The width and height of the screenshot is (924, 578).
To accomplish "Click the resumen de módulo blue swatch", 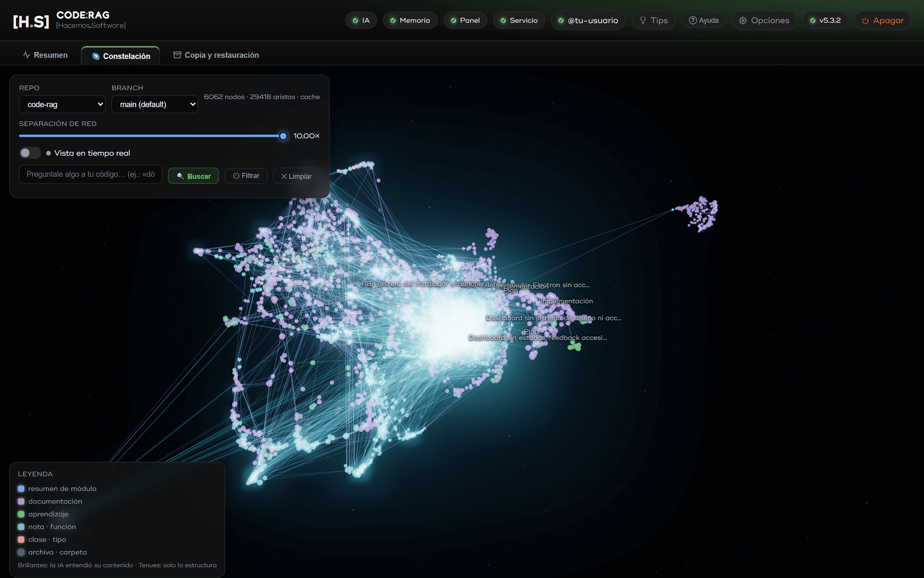I will (21, 489).
